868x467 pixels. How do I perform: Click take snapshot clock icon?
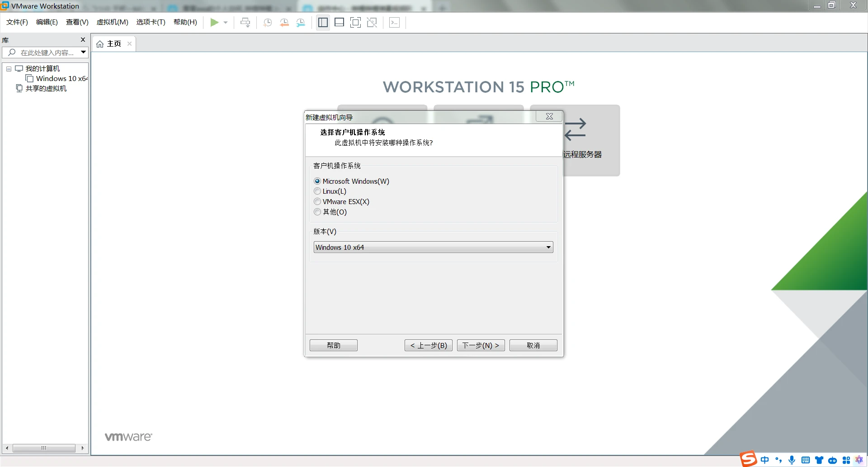click(x=268, y=23)
